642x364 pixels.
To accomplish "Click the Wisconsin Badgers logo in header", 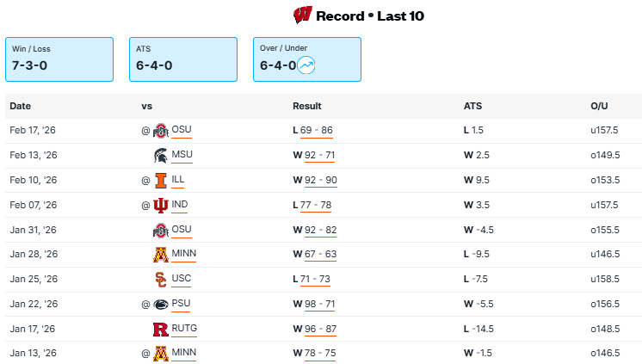I will click(302, 15).
